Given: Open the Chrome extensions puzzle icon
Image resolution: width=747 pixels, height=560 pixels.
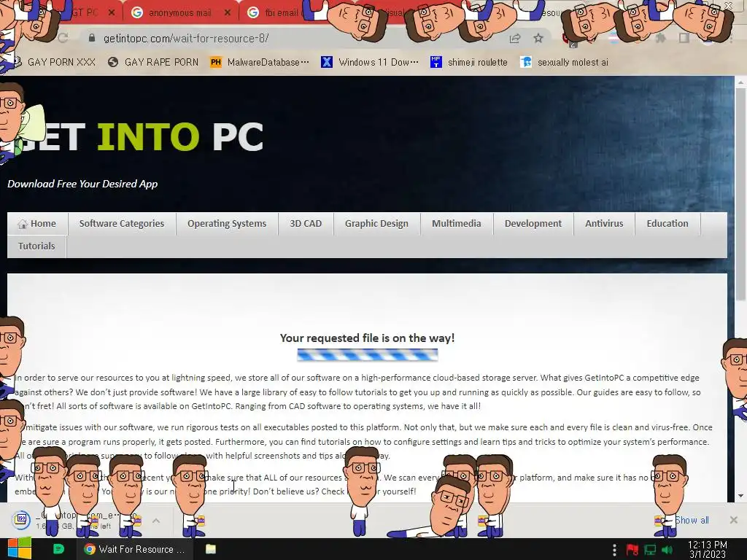Looking at the screenshot, I should 661,38.
